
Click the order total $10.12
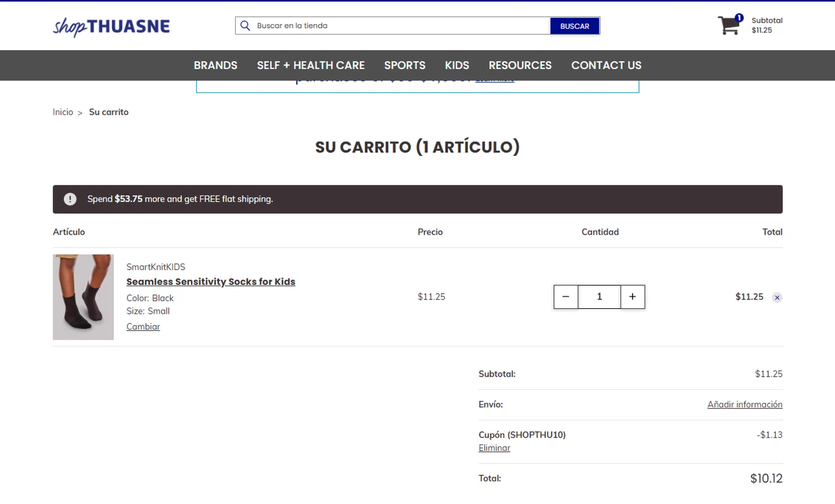tap(766, 478)
